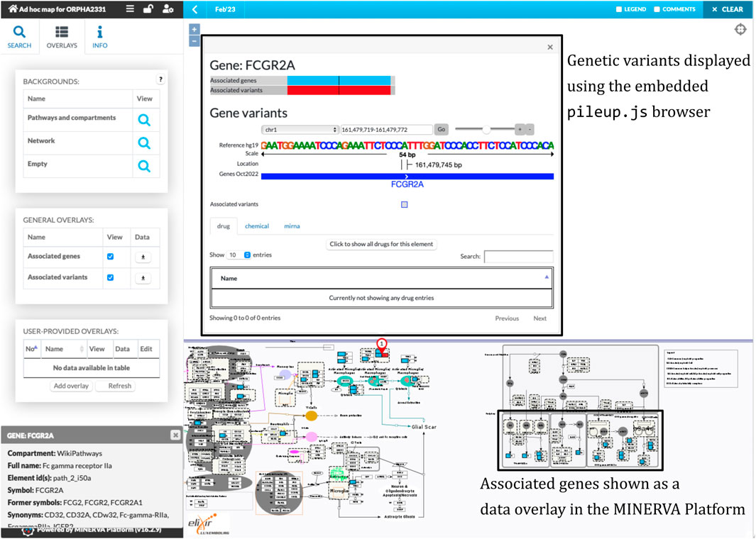Refresh the user-provided overlays list
The width and height of the screenshot is (756, 539).
pyautogui.click(x=116, y=386)
